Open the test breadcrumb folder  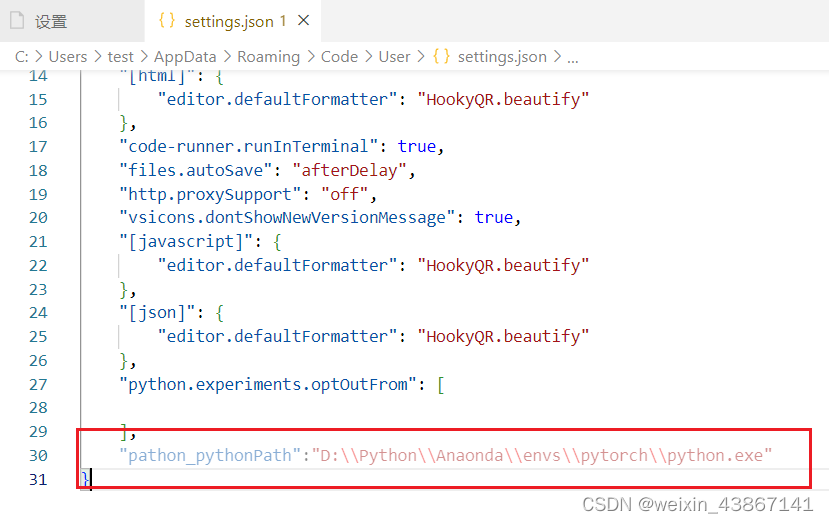pyautogui.click(x=121, y=57)
